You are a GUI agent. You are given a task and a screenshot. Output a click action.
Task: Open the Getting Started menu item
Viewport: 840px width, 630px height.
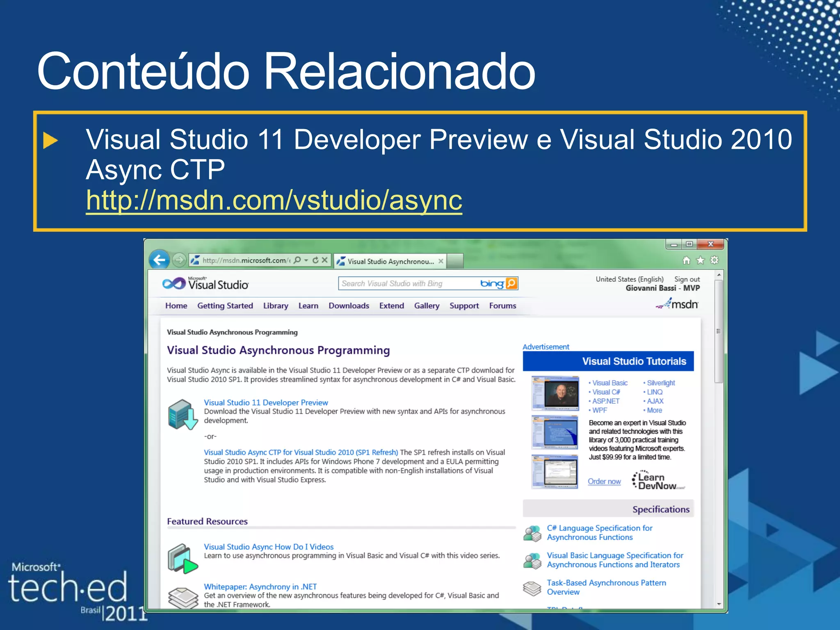click(225, 306)
